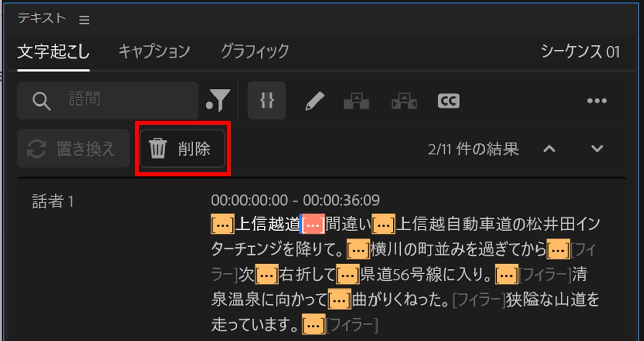The width and height of the screenshot is (644, 341).
Task: Switch to the キャプション tab
Action: point(154,51)
